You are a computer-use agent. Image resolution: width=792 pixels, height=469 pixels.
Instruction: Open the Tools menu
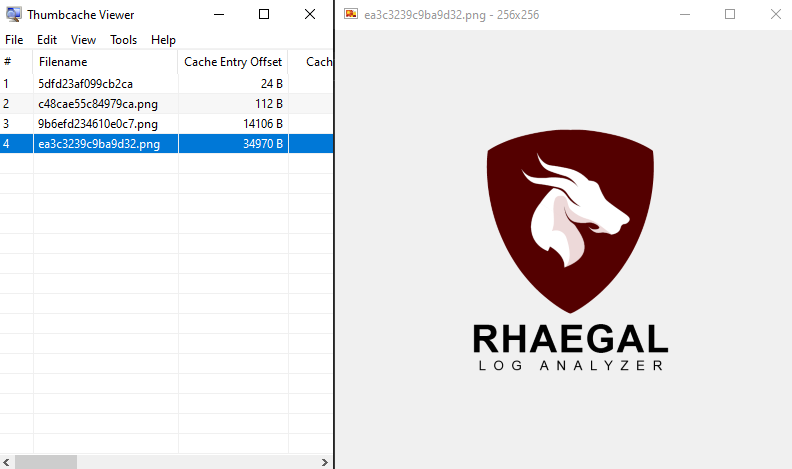pyautogui.click(x=124, y=40)
